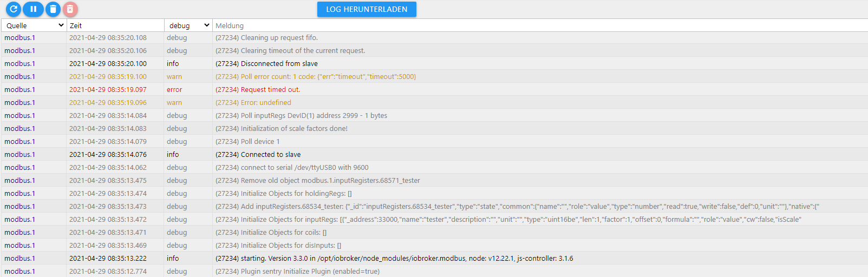
Task: Click the refresh log icon
Action: (x=14, y=9)
